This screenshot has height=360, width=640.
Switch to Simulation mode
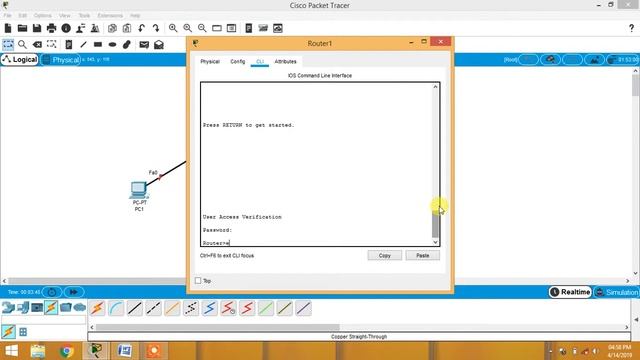[x=617, y=292]
